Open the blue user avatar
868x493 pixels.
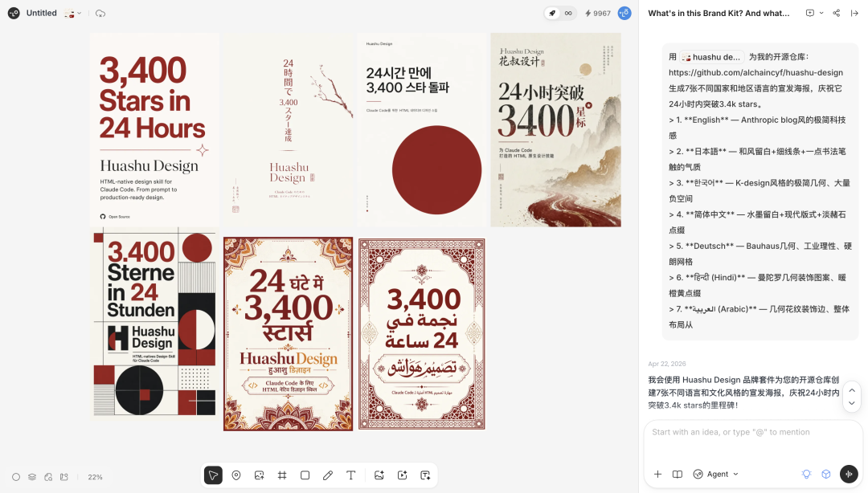click(x=624, y=14)
